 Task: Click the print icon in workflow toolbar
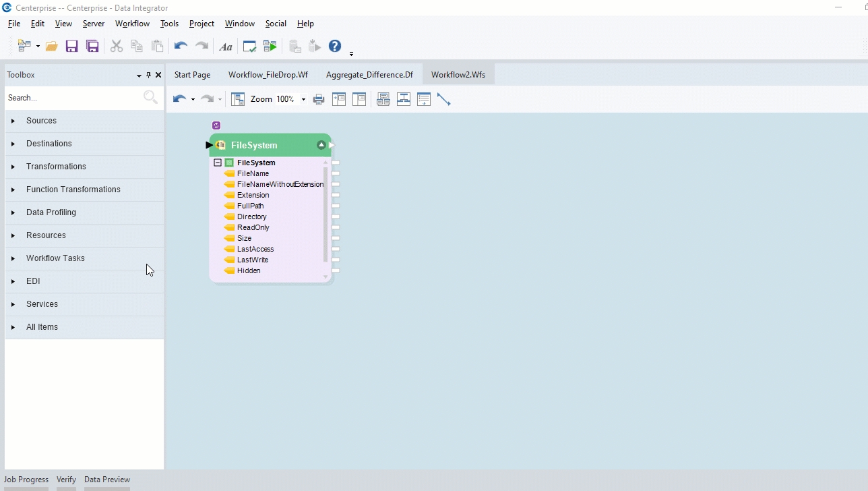(x=319, y=99)
